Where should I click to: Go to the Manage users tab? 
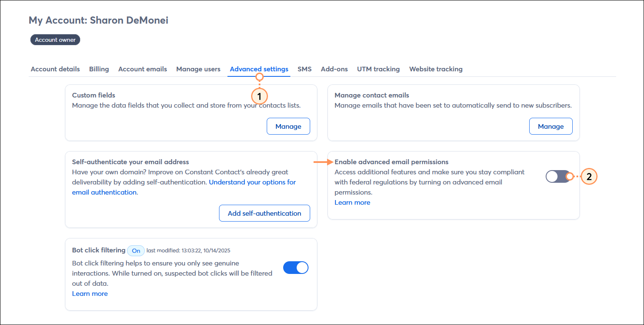pyautogui.click(x=198, y=69)
